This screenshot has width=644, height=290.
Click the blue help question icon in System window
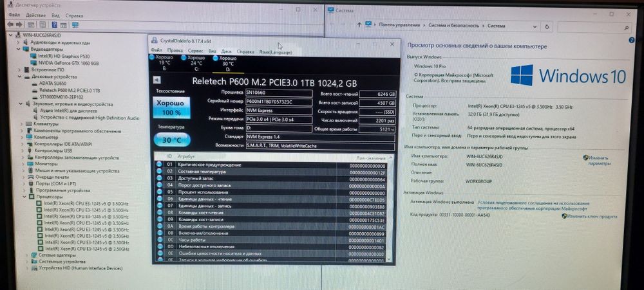tap(632, 41)
